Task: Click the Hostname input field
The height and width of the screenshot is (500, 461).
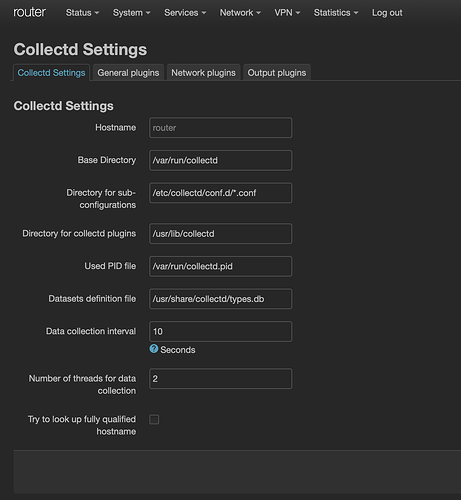Action: point(221,128)
